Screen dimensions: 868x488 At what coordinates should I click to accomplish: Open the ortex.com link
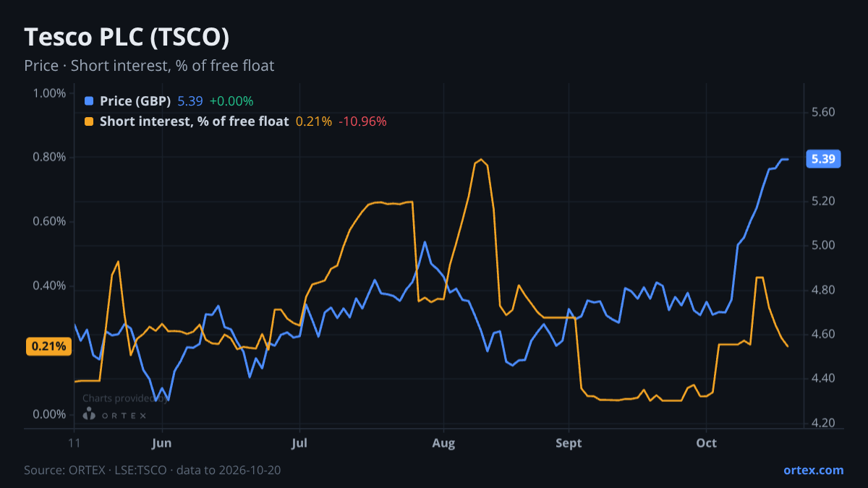tap(813, 471)
